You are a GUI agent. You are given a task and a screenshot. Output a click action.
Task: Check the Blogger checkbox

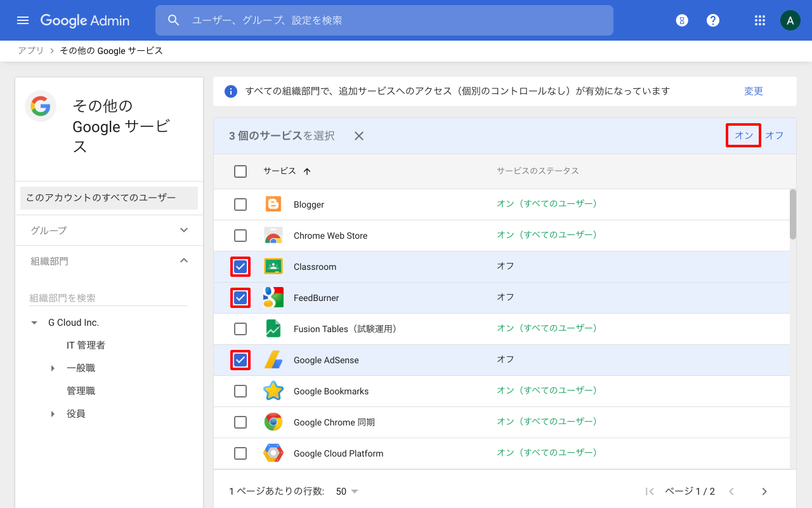(240, 204)
